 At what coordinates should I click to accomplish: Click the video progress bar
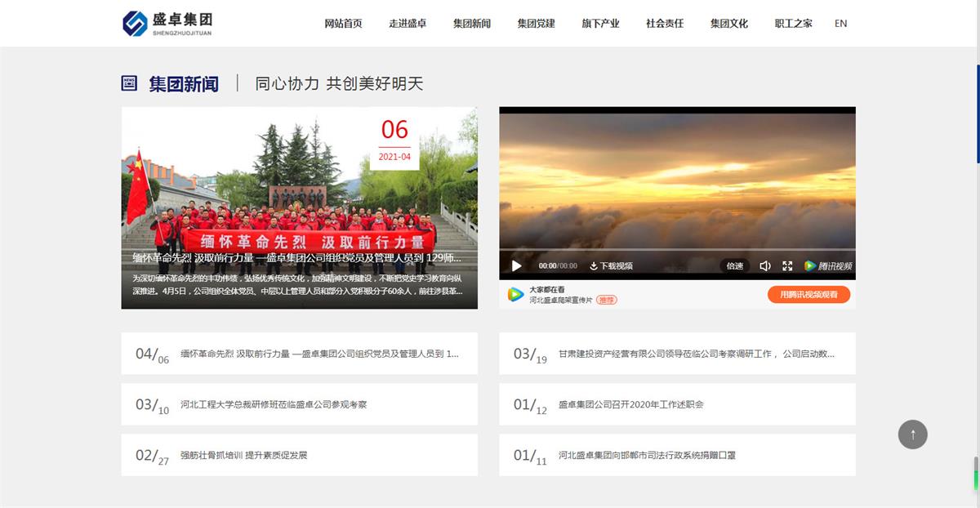coord(677,250)
